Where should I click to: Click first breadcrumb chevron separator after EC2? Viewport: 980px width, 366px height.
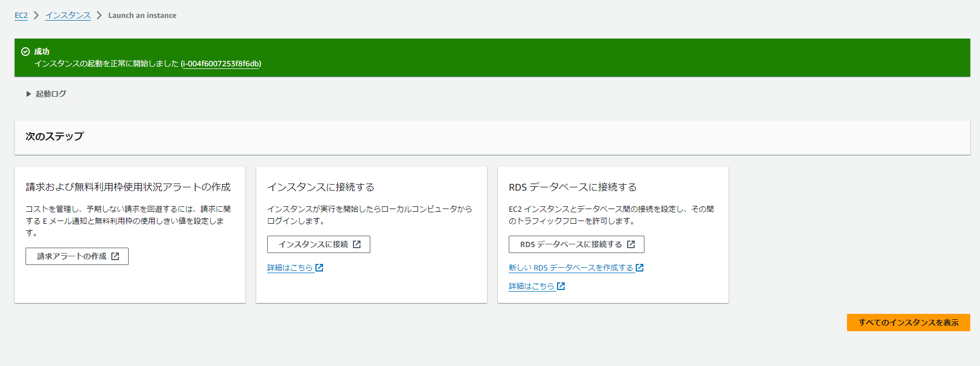[x=36, y=15]
